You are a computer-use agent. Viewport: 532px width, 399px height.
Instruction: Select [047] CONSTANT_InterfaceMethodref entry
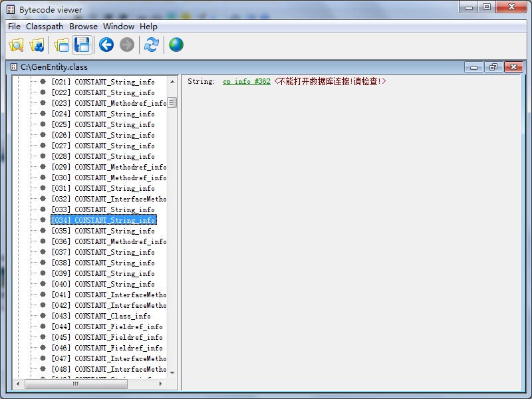pyautogui.click(x=109, y=358)
